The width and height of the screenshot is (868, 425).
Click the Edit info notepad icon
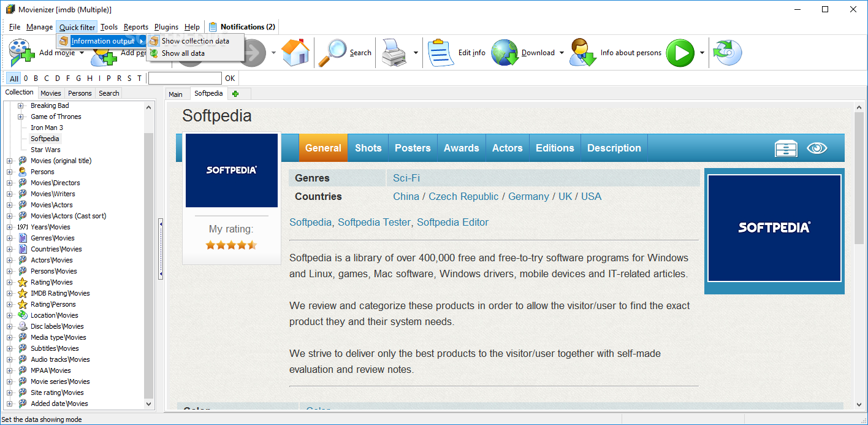pyautogui.click(x=441, y=53)
